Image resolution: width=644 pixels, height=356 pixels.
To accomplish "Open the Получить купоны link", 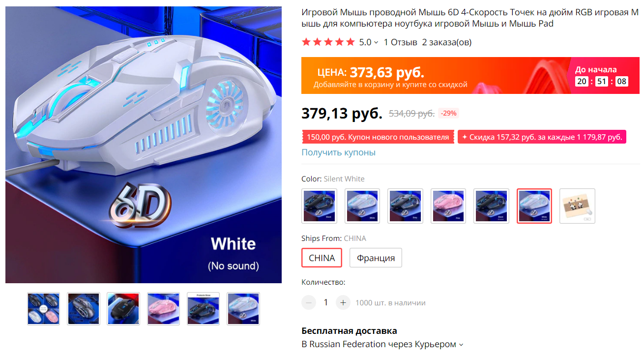I will [338, 152].
